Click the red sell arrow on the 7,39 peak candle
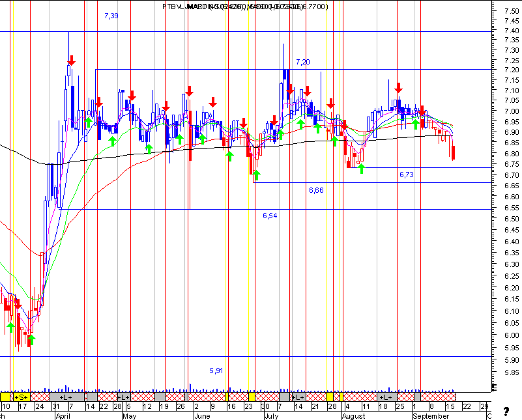The height and width of the screenshot is (420, 522). pos(71,61)
